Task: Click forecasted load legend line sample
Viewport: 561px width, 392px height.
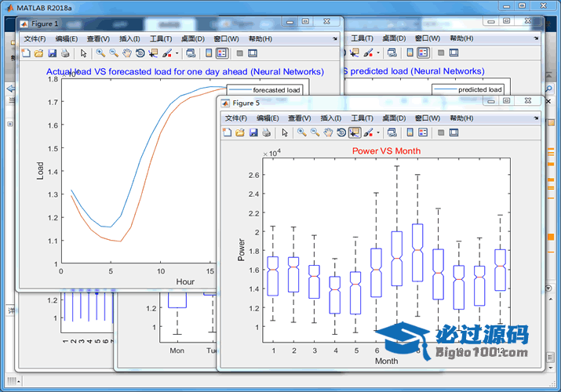Action: pyautogui.click(x=240, y=89)
